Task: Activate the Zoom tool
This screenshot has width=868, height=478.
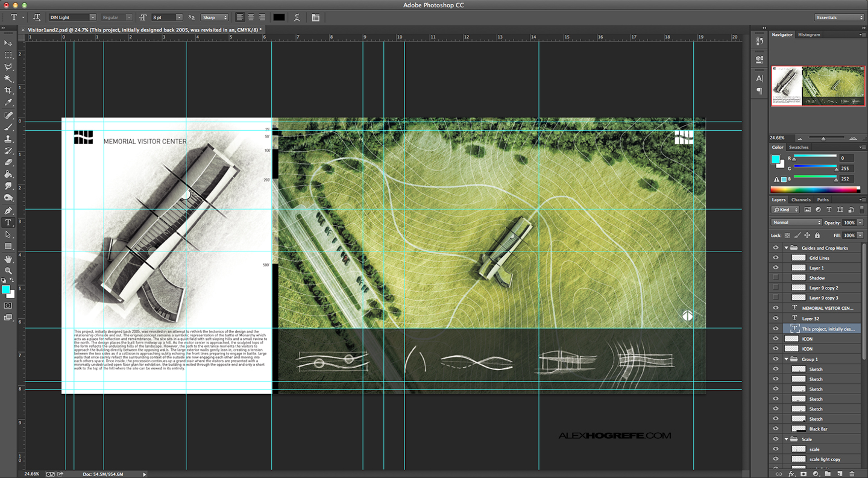Action: point(8,270)
